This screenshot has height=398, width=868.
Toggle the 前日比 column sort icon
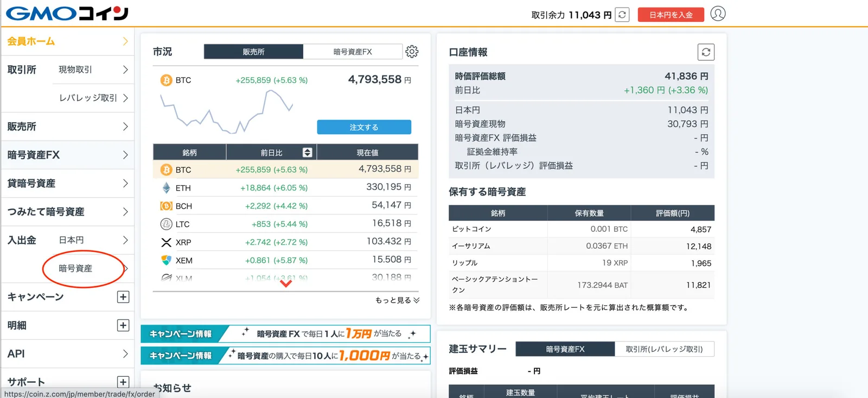pyautogui.click(x=307, y=153)
